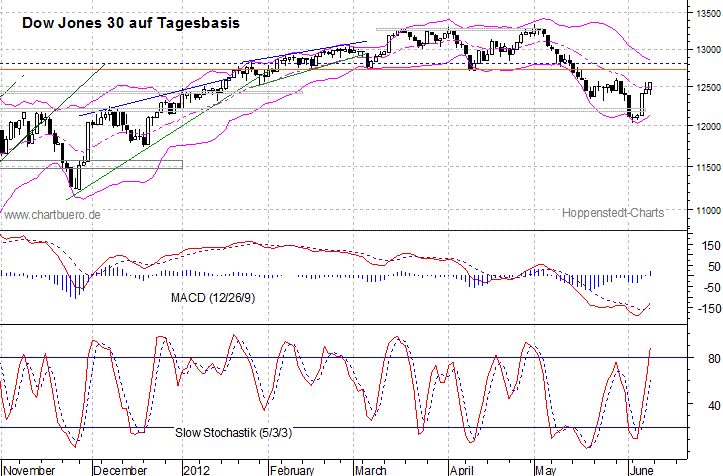Click the 'May' month label on the time axis
This screenshot has height=476, width=723.
pyautogui.click(x=545, y=470)
